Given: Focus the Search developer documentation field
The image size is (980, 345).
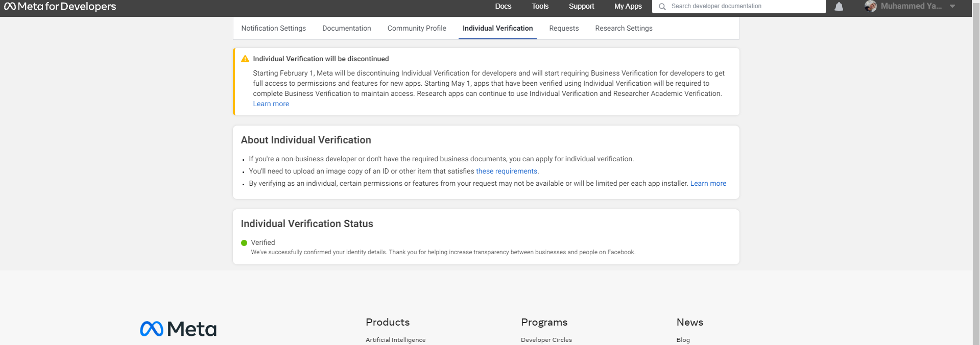Looking at the screenshot, I should click(x=739, y=6).
